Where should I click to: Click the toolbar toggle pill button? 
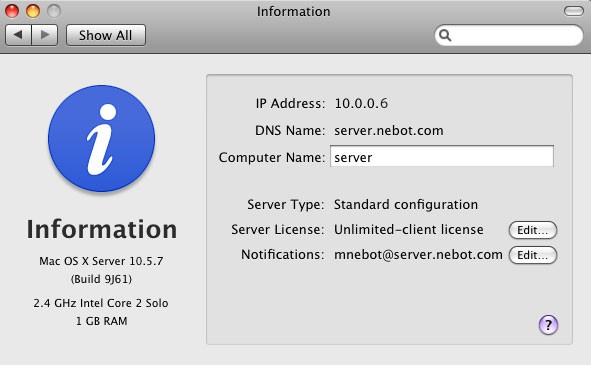click(574, 11)
